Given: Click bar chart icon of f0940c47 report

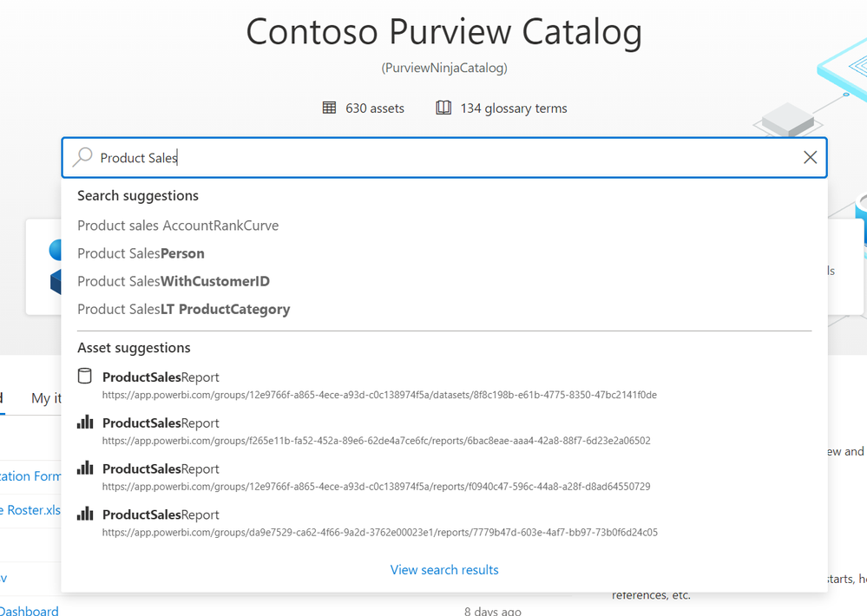Looking at the screenshot, I should coord(84,469).
